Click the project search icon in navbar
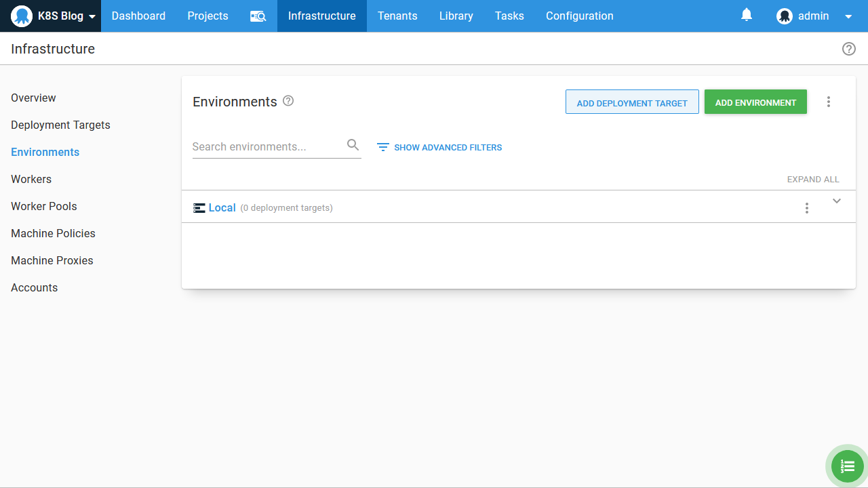 click(258, 16)
